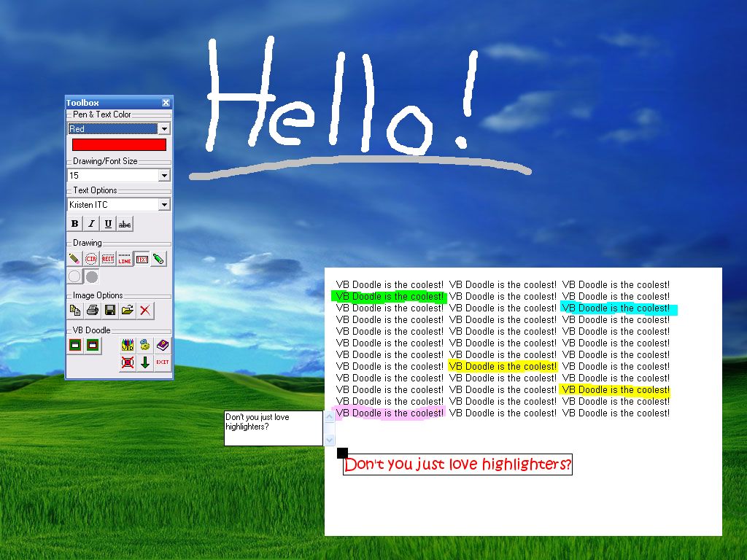Toggle Strikethrough abc text option

click(125, 224)
